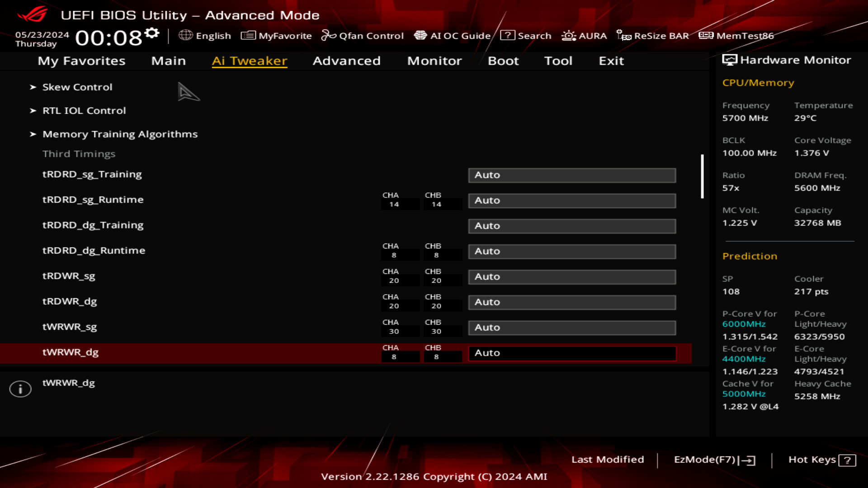The width and height of the screenshot is (868, 488).
Task: Switch to the Main tab
Action: 169,61
